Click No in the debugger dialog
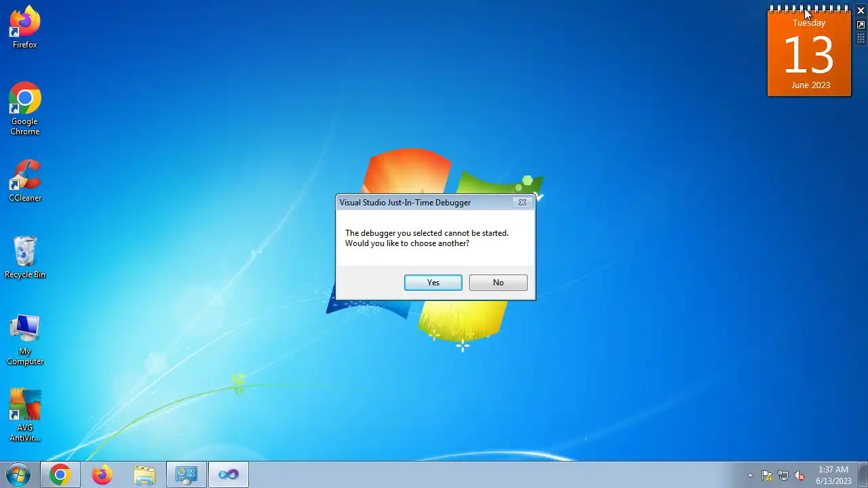The width and height of the screenshot is (868, 488). pyautogui.click(x=498, y=283)
